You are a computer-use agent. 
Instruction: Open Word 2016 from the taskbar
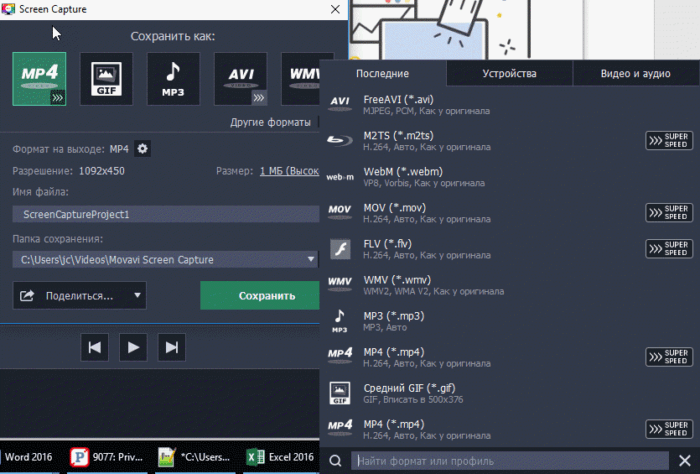click(x=28, y=457)
